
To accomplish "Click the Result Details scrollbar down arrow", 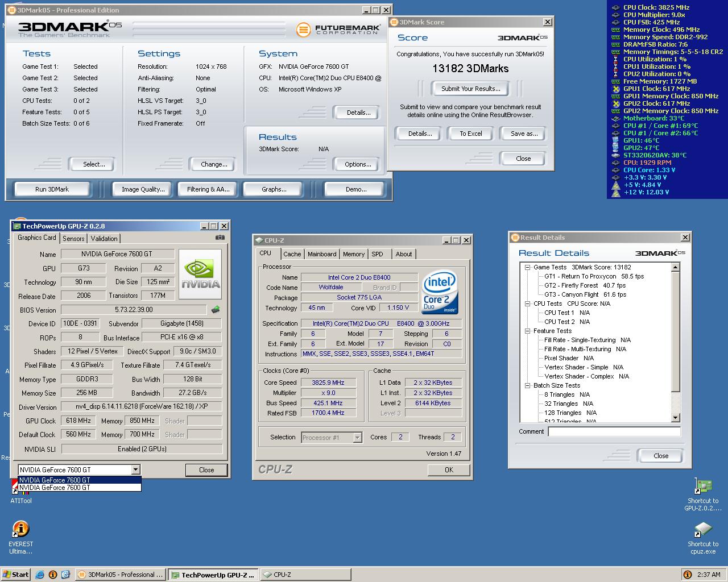I will click(x=676, y=418).
